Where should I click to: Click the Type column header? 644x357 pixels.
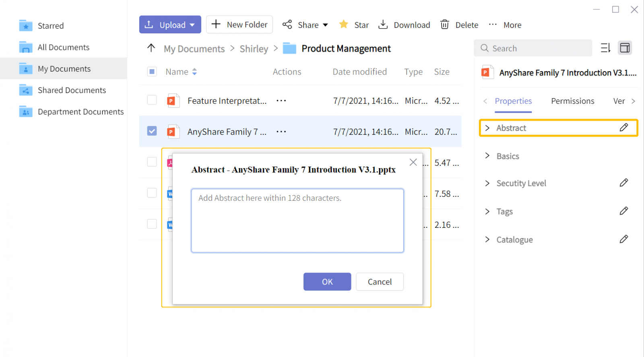pos(413,72)
